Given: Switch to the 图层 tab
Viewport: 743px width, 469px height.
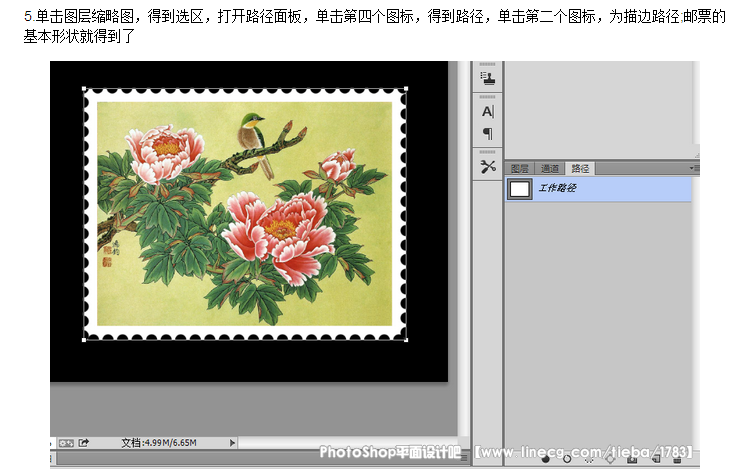Looking at the screenshot, I should point(520,169).
